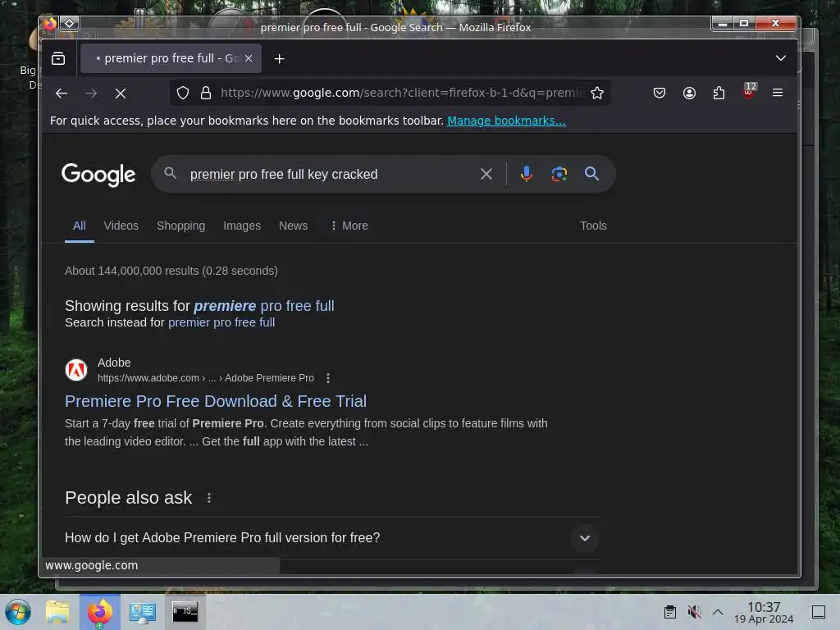840x630 pixels.
Task: Open Save to Pocket
Action: click(660, 94)
